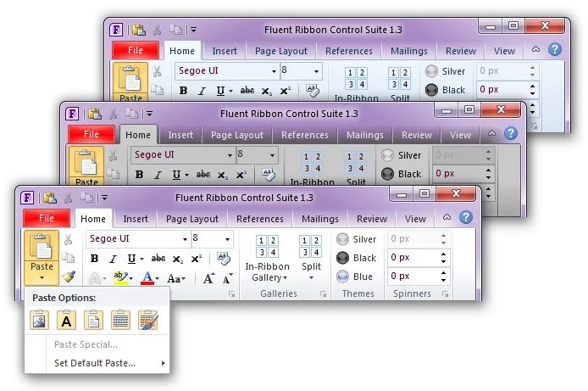The width and height of the screenshot is (588, 391).
Task: Increase the bottom spinner value in front window
Action: pyautogui.click(x=444, y=273)
